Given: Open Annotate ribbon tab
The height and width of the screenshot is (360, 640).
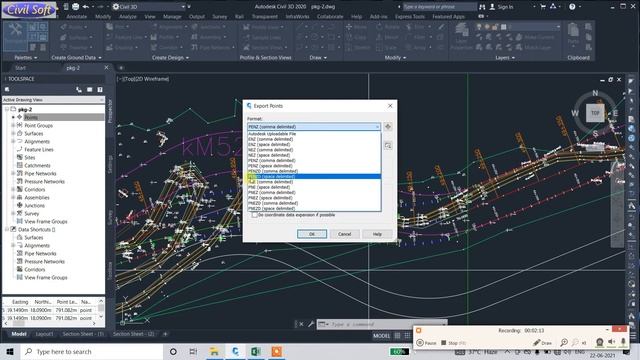Looking at the screenshot, I should click(x=77, y=17).
